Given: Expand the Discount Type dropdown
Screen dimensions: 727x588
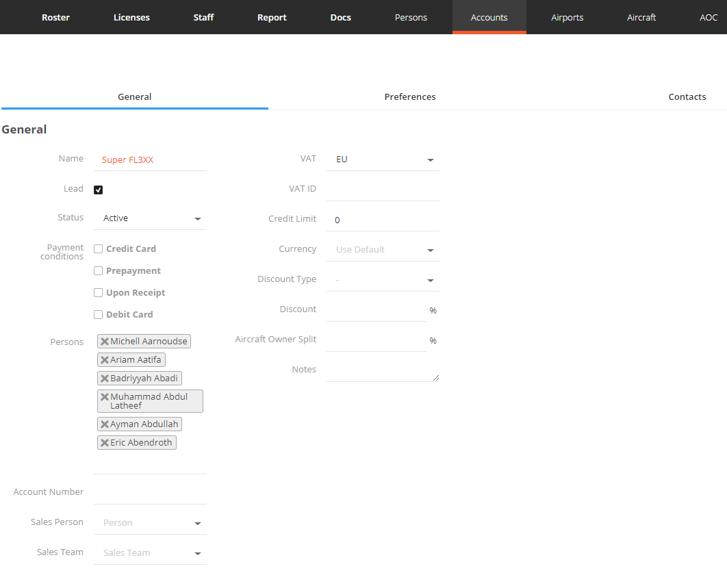Looking at the screenshot, I should tap(383, 279).
